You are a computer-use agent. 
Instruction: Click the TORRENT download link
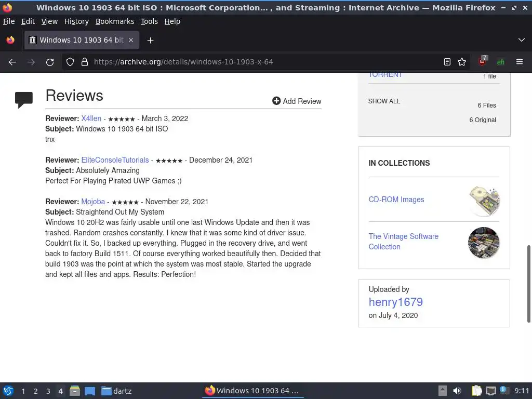385,74
